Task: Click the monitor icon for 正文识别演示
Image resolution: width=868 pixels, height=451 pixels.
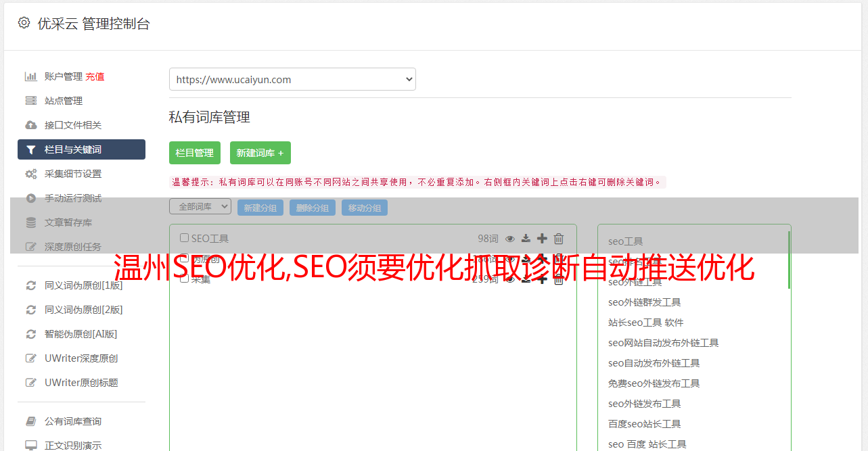Action: pyautogui.click(x=30, y=446)
